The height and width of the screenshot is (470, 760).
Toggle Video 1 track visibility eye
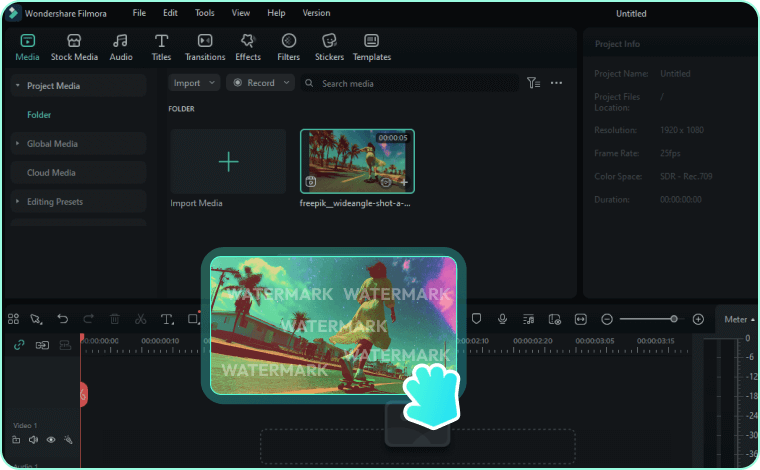click(x=51, y=439)
